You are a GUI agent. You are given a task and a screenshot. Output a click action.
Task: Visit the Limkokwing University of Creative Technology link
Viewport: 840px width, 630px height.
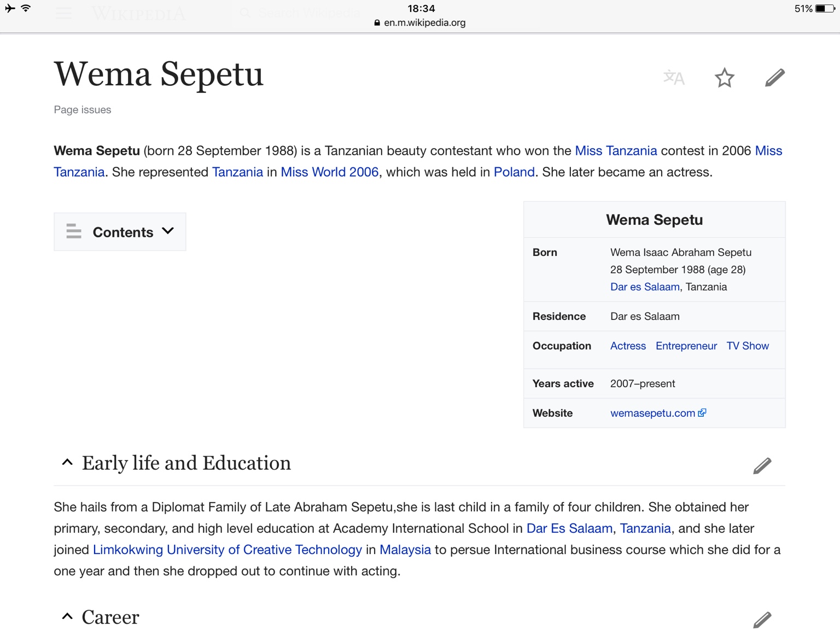click(x=227, y=550)
